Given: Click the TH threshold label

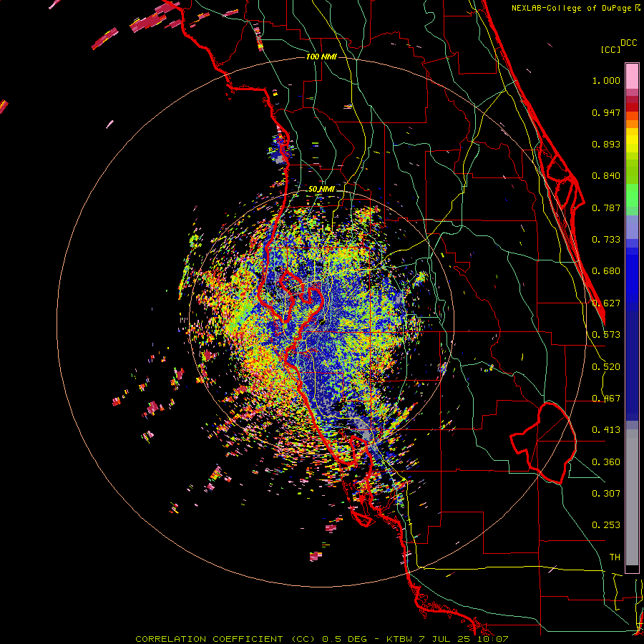Looking at the screenshot, I should click(615, 557).
